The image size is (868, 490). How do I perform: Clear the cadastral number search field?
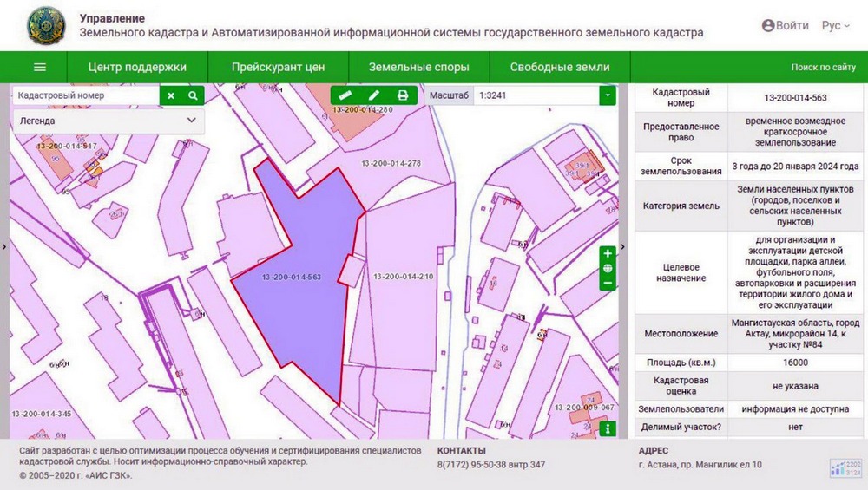171,96
